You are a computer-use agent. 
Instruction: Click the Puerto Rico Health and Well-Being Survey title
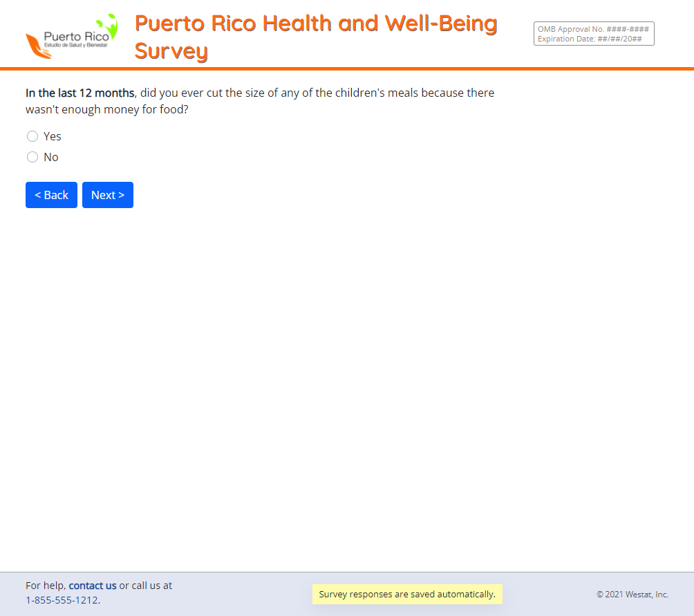316,37
